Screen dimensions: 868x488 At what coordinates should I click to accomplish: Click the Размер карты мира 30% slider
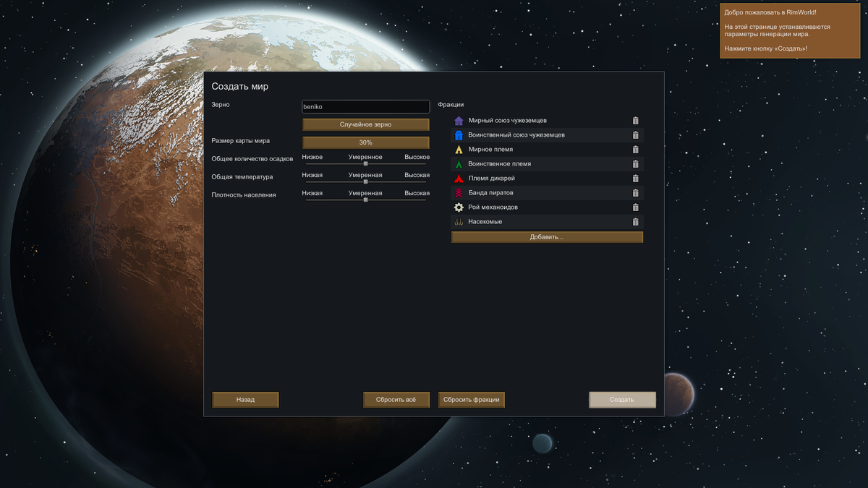tap(366, 142)
